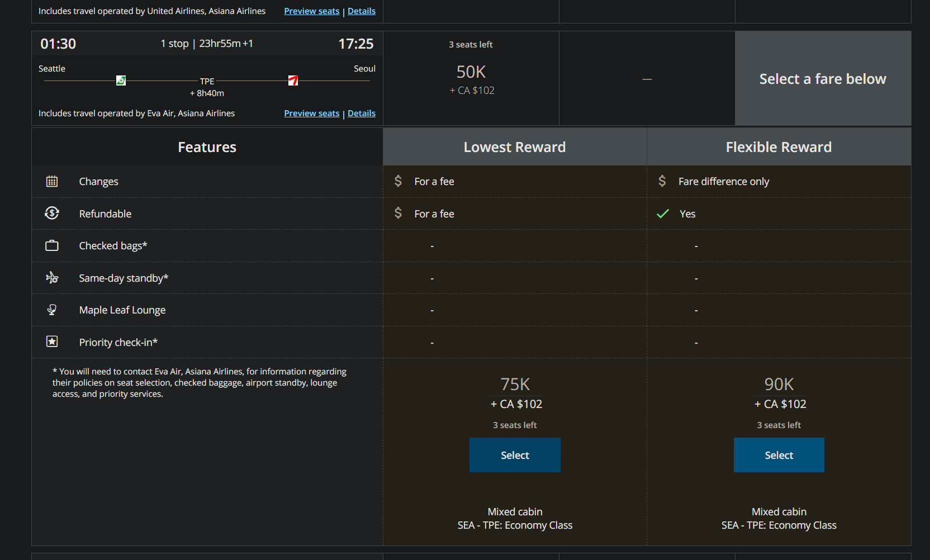Click the Same-day standby* feature label
Viewport: 930px width, 560px height.
tap(124, 278)
